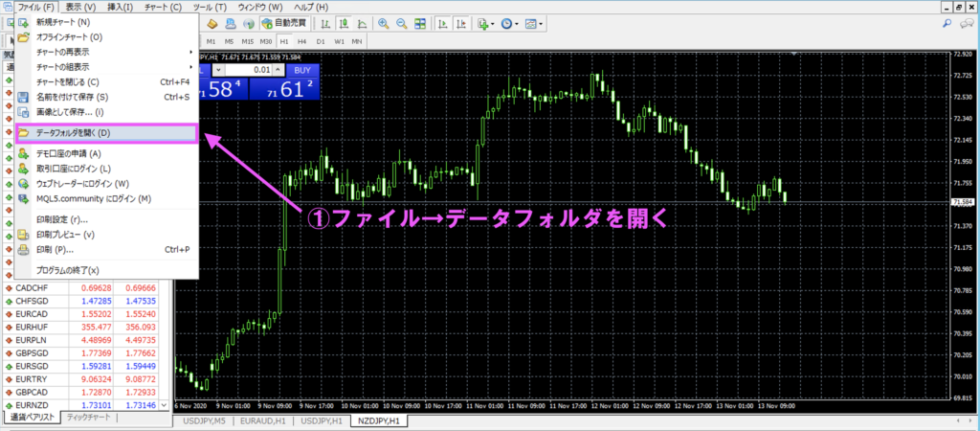Open the ティックチャート tab
Image resolution: width=980 pixels, height=431 pixels.
pos(89,417)
